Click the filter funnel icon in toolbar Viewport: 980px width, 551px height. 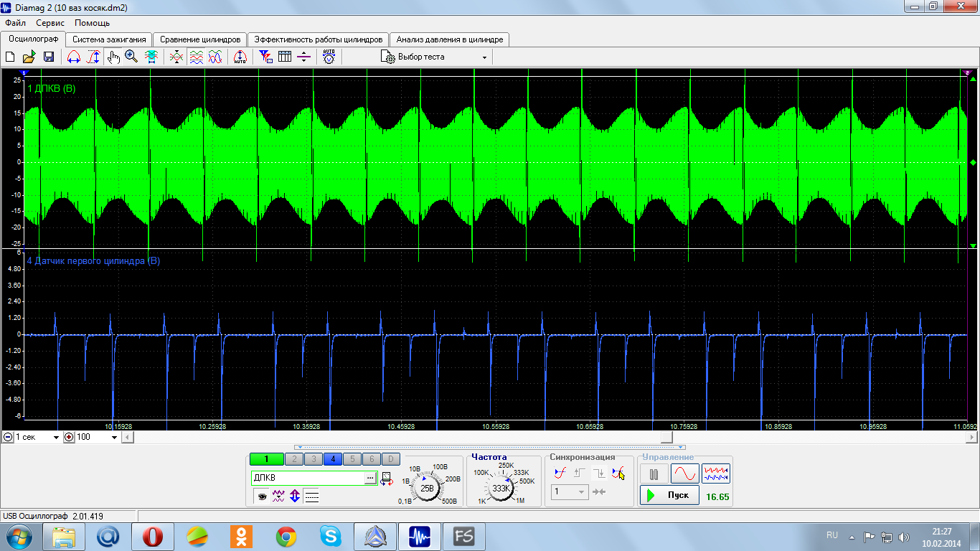[x=265, y=57]
